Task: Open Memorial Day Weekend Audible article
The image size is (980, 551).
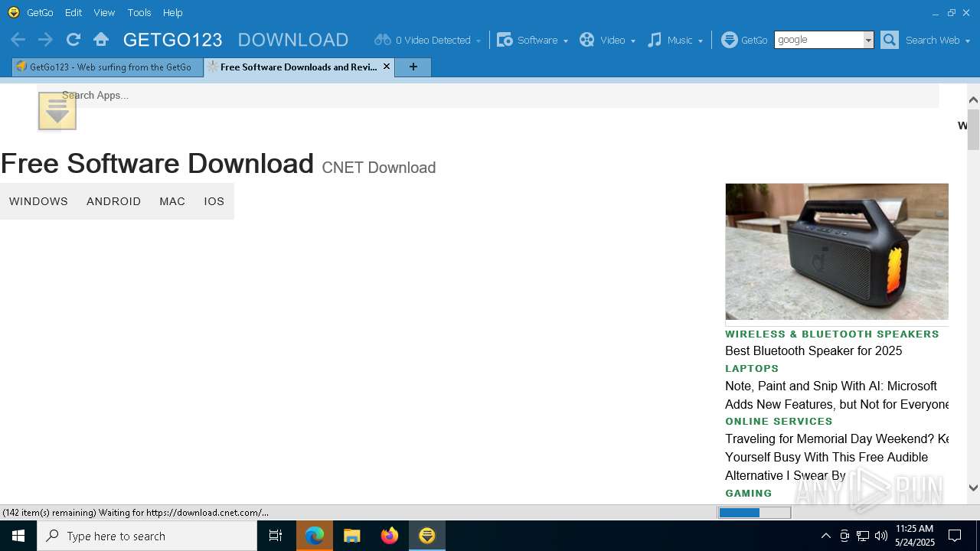Action: [837, 457]
